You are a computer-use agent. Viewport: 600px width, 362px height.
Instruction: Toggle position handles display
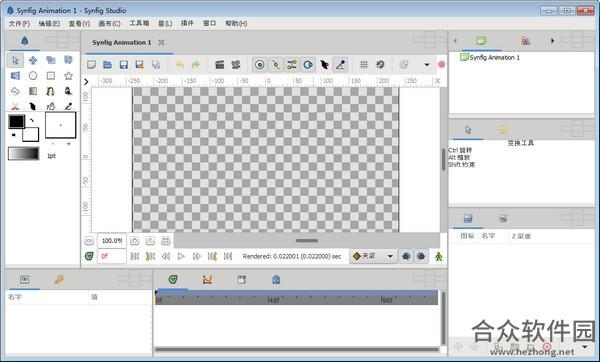(x=260, y=65)
